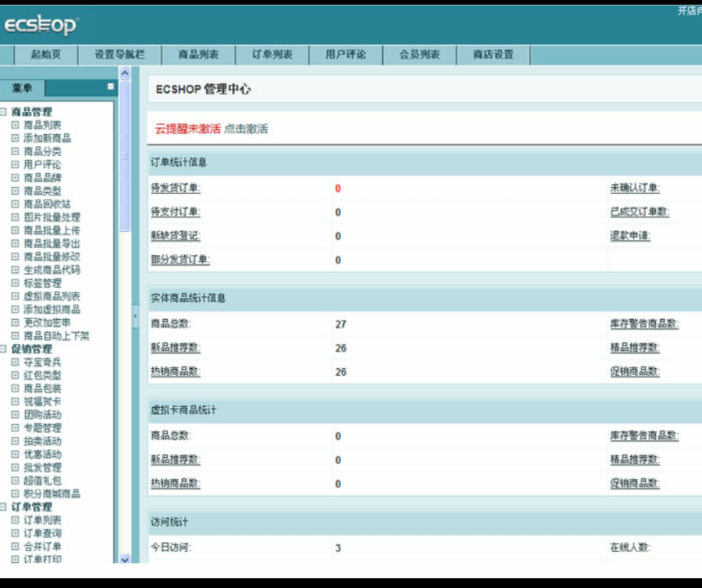The width and height of the screenshot is (702, 588).
Task: Open 商品列表 in the sidebar
Action: pyautogui.click(x=42, y=125)
